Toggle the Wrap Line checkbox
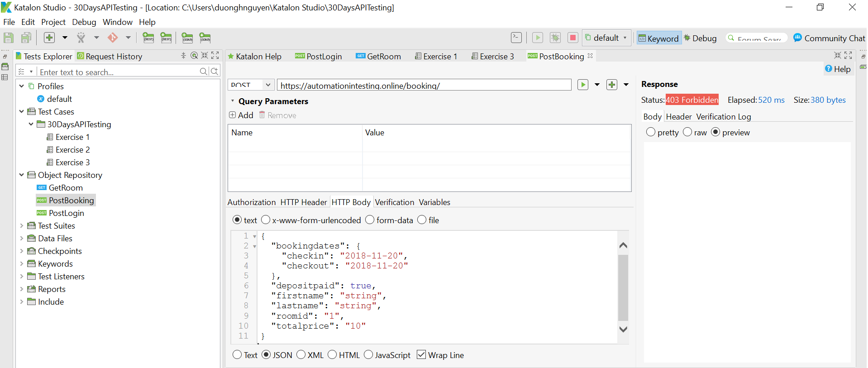The image size is (868, 368). click(x=421, y=355)
